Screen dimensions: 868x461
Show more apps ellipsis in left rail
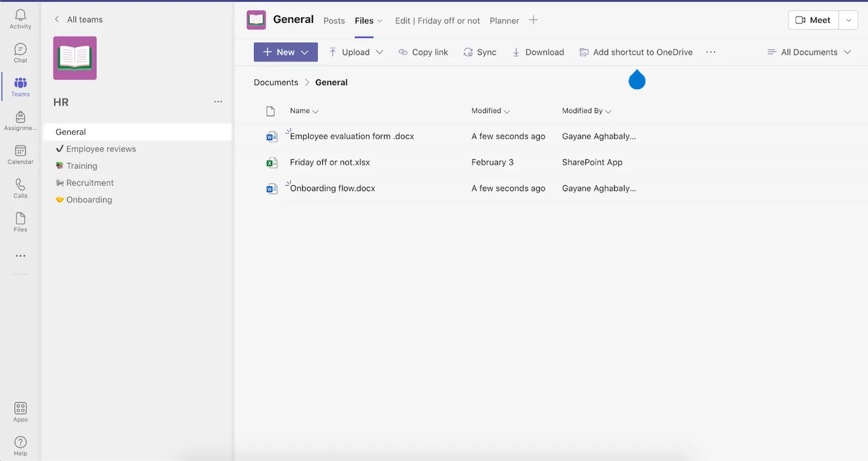point(20,256)
